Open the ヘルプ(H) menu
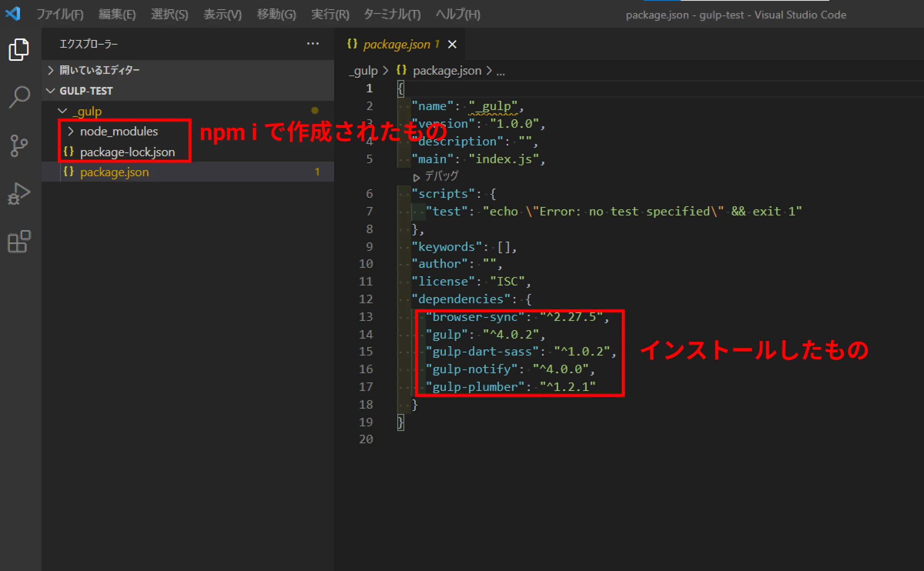The width and height of the screenshot is (924, 571). click(458, 15)
